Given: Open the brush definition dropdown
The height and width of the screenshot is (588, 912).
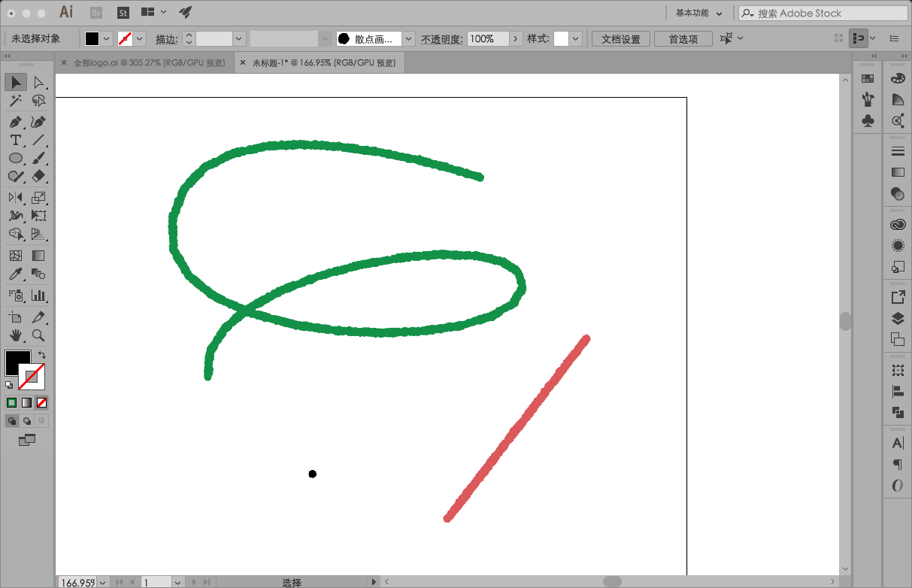Looking at the screenshot, I should click(x=408, y=38).
